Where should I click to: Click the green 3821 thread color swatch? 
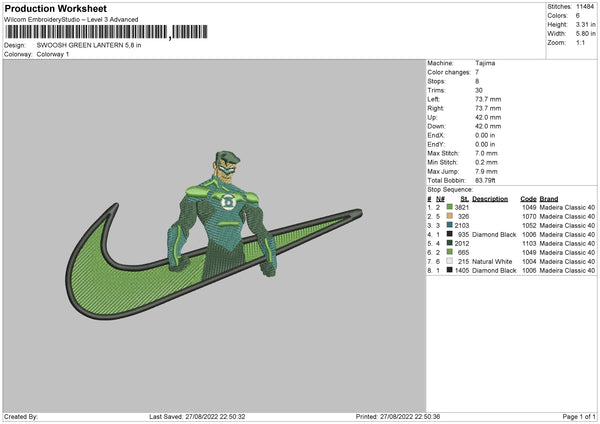pyautogui.click(x=449, y=206)
